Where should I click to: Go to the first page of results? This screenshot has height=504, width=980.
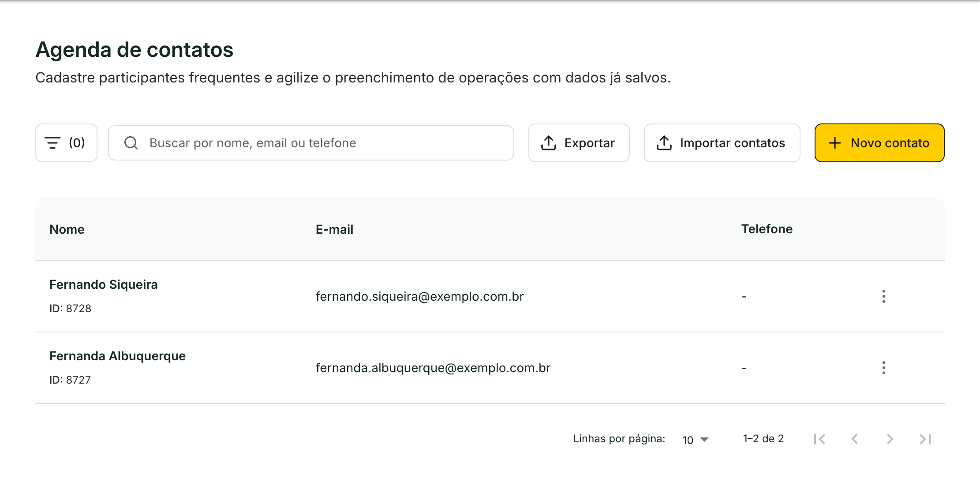point(820,439)
